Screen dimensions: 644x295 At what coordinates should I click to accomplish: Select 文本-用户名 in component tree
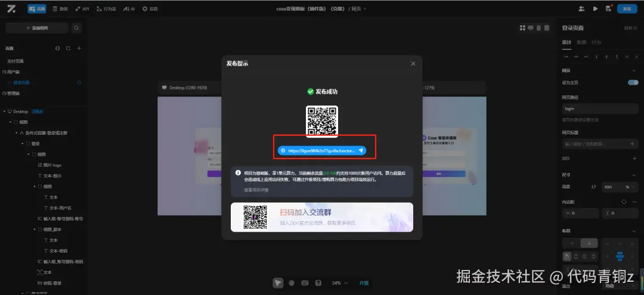coord(57,208)
